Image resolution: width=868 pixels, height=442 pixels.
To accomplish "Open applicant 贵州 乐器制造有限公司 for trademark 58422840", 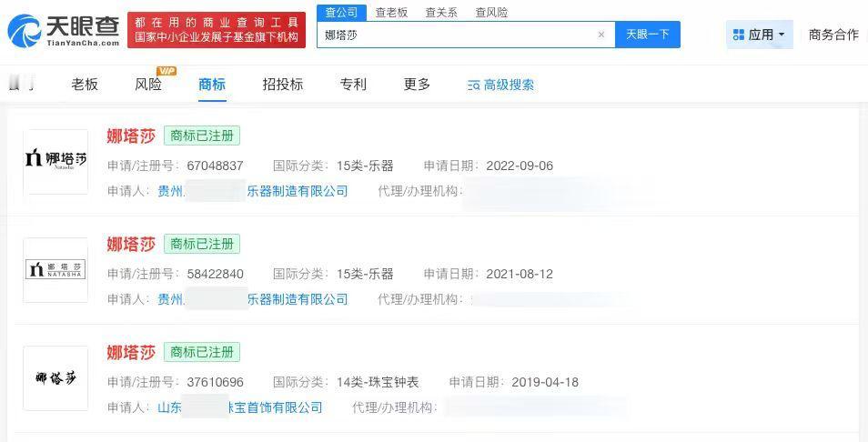I will point(253,299).
